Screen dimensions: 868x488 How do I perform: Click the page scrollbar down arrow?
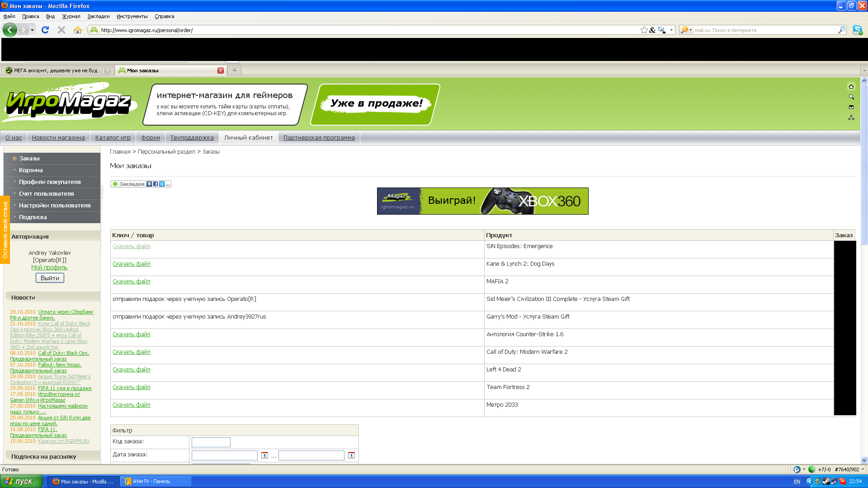(x=864, y=460)
